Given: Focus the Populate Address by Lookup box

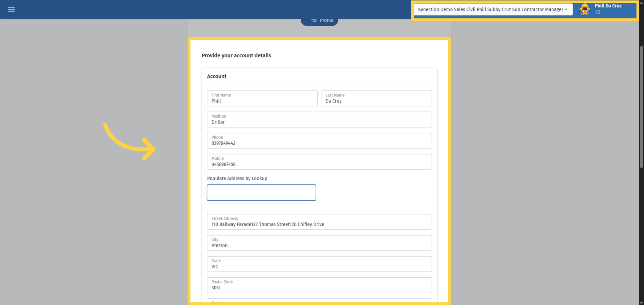Looking at the screenshot, I should point(261,192).
